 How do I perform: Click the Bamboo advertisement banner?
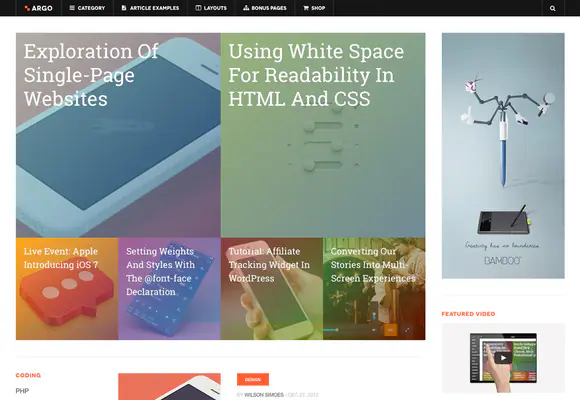pyautogui.click(x=503, y=155)
